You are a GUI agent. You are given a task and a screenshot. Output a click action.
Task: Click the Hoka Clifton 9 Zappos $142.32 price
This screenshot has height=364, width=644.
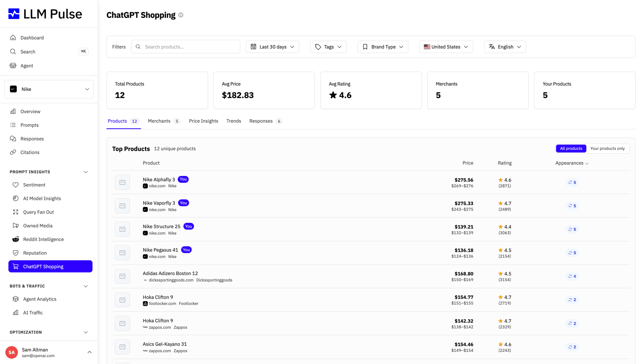pyautogui.click(x=464, y=321)
